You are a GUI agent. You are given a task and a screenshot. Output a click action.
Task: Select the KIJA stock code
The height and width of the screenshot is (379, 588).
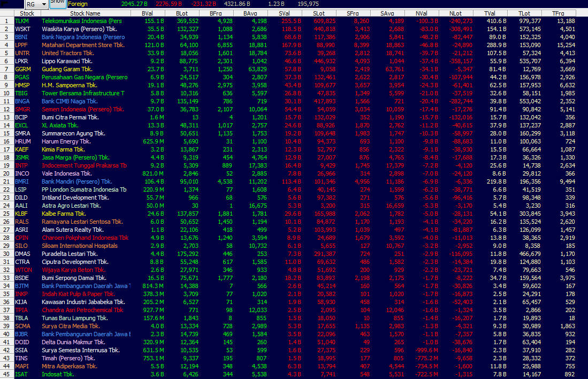[21, 302]
